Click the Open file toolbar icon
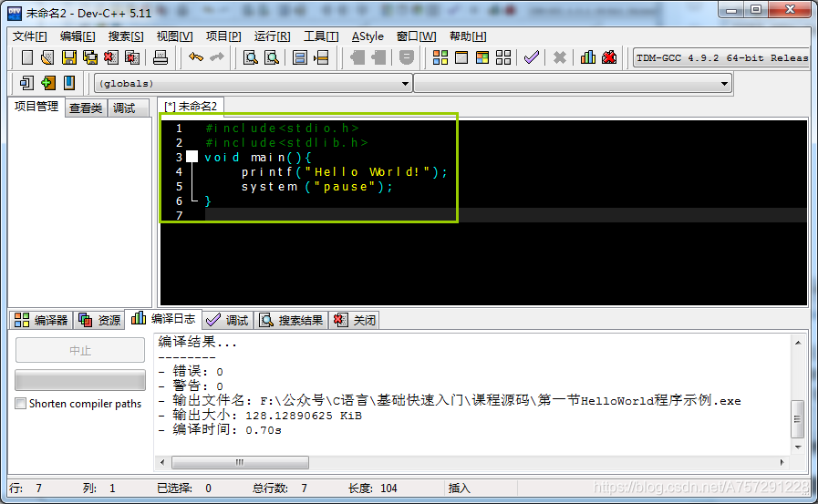 [47, 57]
